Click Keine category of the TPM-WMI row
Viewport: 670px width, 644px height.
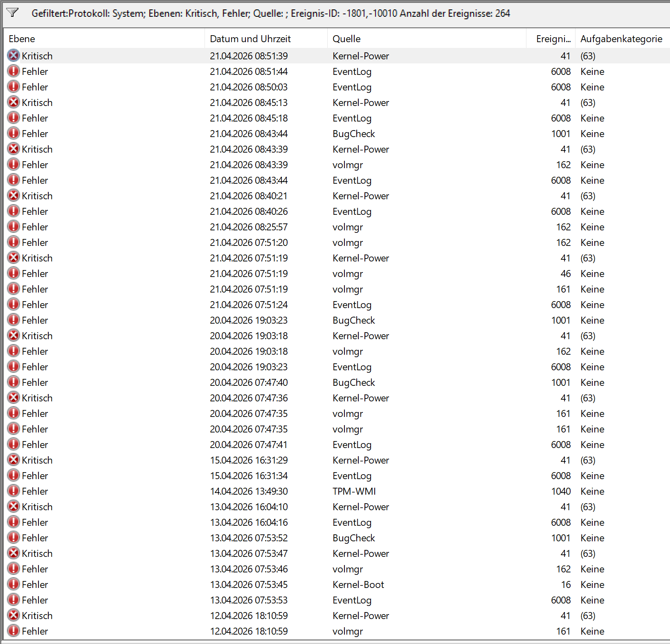pyautogui.click(x=592, y=491)
